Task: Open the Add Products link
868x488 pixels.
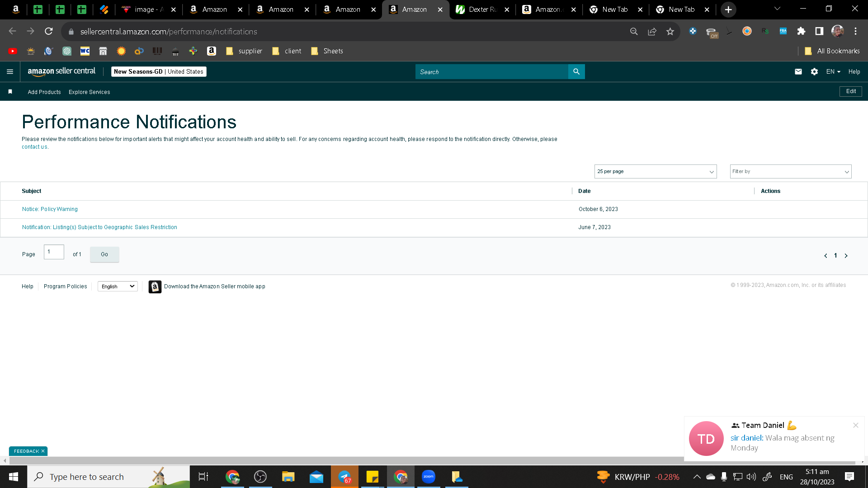Action: 44,92
